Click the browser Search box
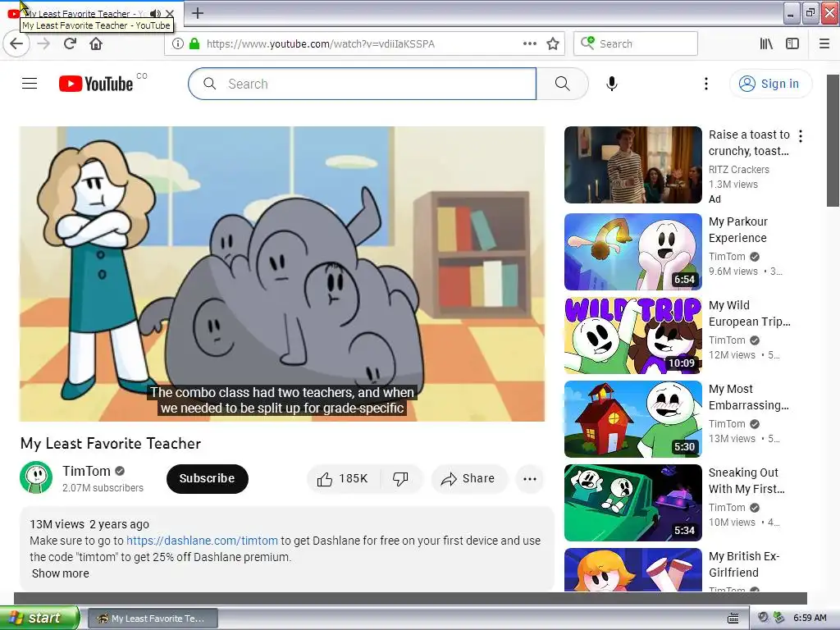 click(x=636, y=43)
